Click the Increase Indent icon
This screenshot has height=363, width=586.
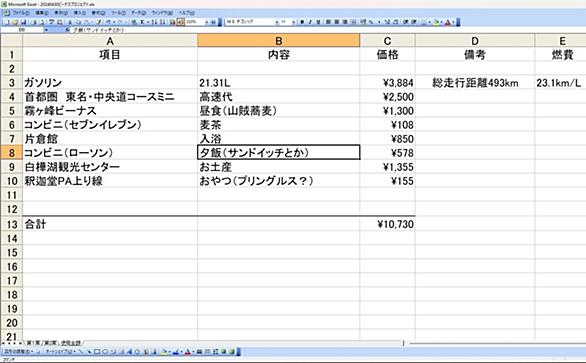[413, 22]
